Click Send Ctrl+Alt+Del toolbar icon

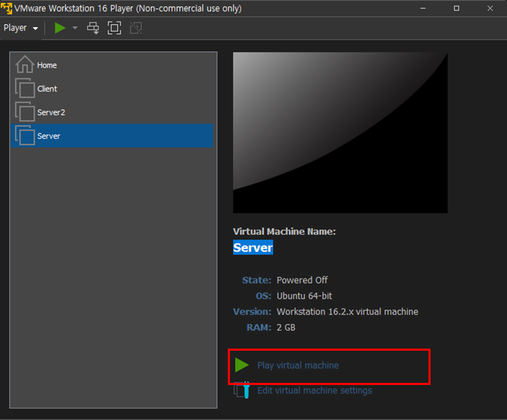click(x=93, y=28)
